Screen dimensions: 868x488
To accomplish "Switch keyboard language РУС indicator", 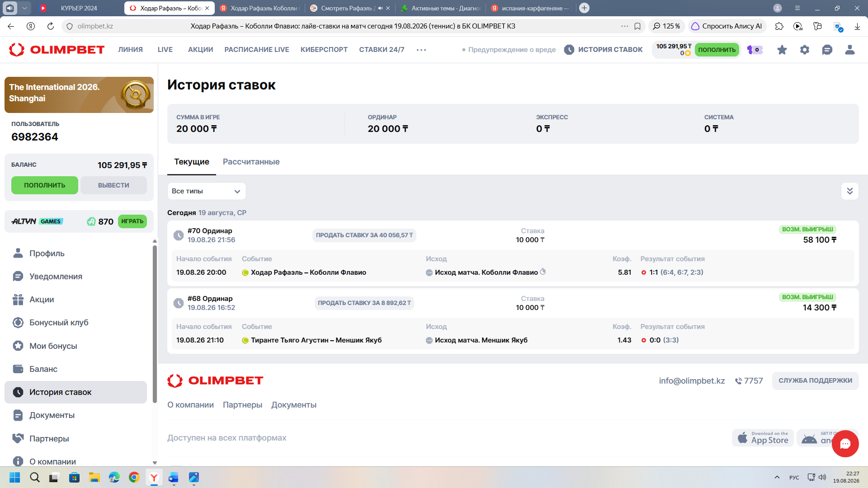I will (x=794, y=477).
